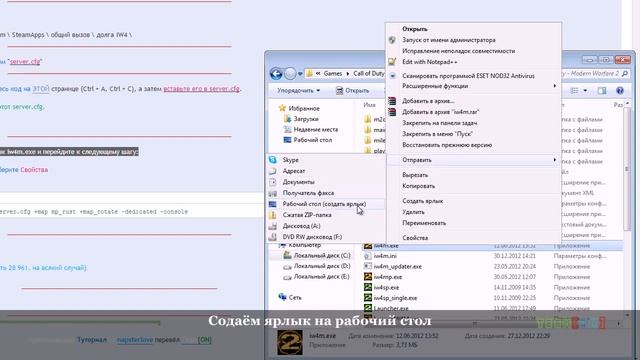Viewport: 640px width, 360px height.
Task: Select Локальный диск (C:) in navigation pane
Action: pyautogui.click(x=317, y=256)
